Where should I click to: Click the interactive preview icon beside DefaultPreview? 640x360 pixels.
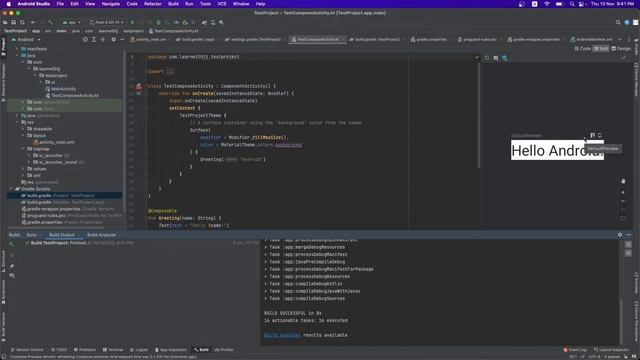point(592,135)
